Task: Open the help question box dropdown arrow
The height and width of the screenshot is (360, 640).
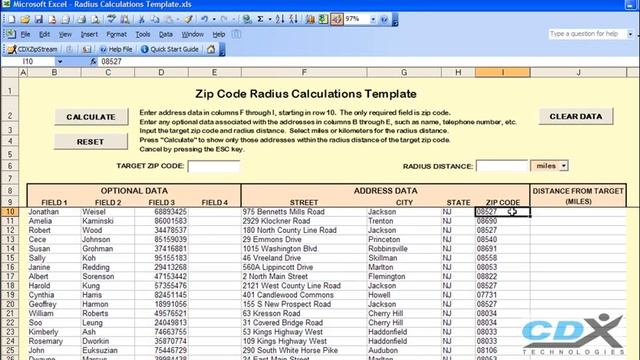Action: click(630, 34)
